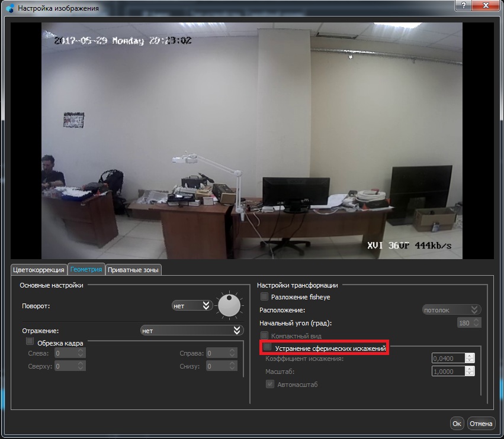Select the Геометрия tab
Viewport: 504px width, 439px height.
(86, 269)
